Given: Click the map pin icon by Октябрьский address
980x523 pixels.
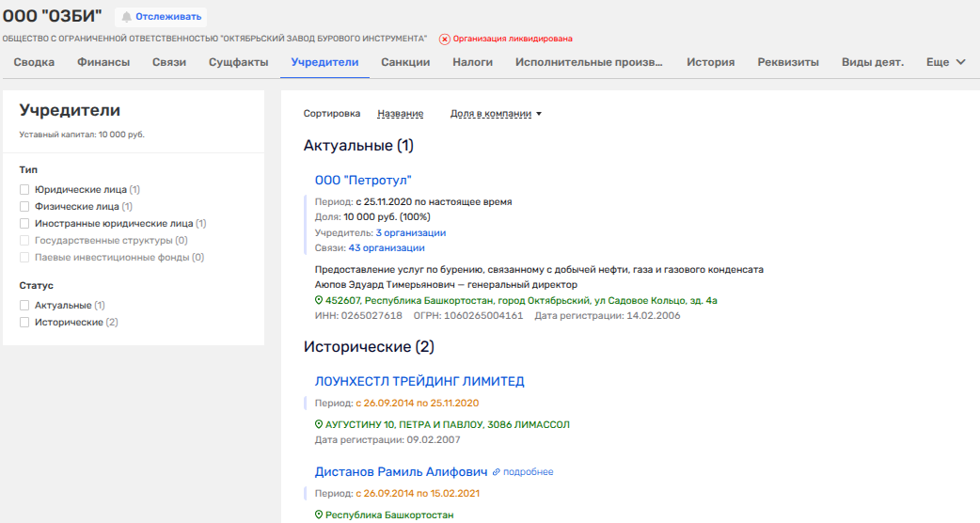Looking at the screenshot, I should tap(319, 301).
